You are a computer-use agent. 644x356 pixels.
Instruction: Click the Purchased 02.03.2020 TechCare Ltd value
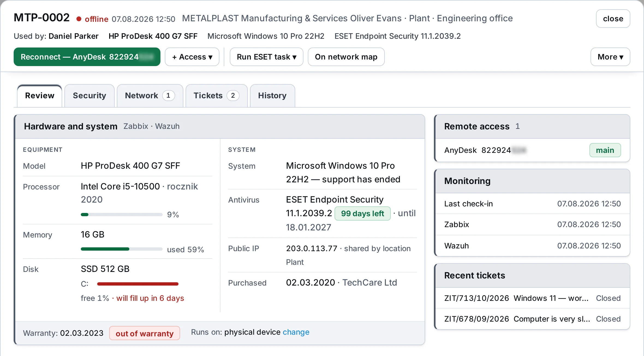pos(341,283)
